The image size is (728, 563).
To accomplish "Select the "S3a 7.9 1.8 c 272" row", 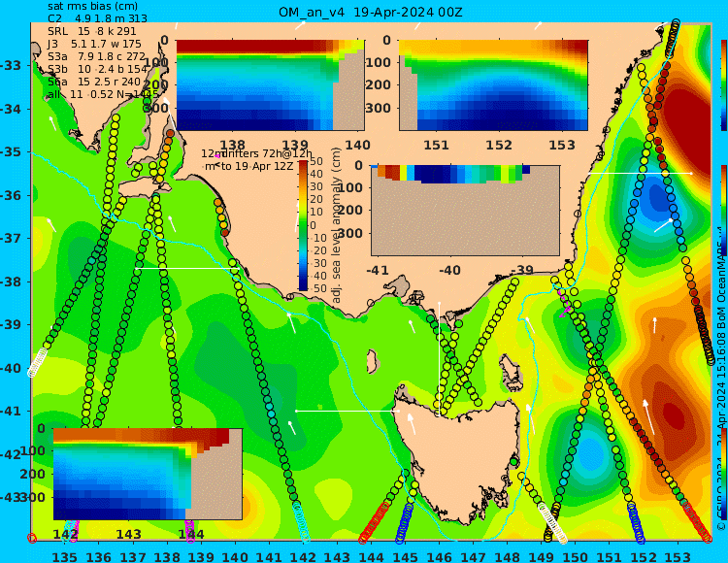I will pos(96,56).
